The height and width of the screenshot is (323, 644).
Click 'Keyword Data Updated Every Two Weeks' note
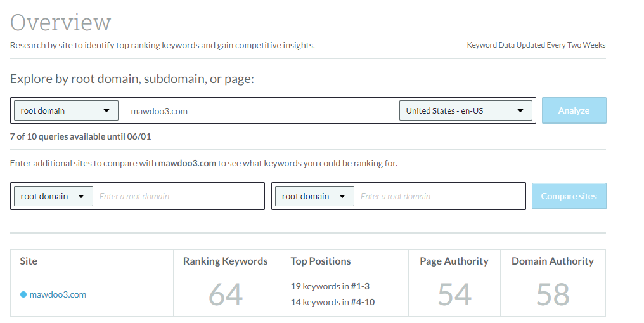click(x=536, y=45)
